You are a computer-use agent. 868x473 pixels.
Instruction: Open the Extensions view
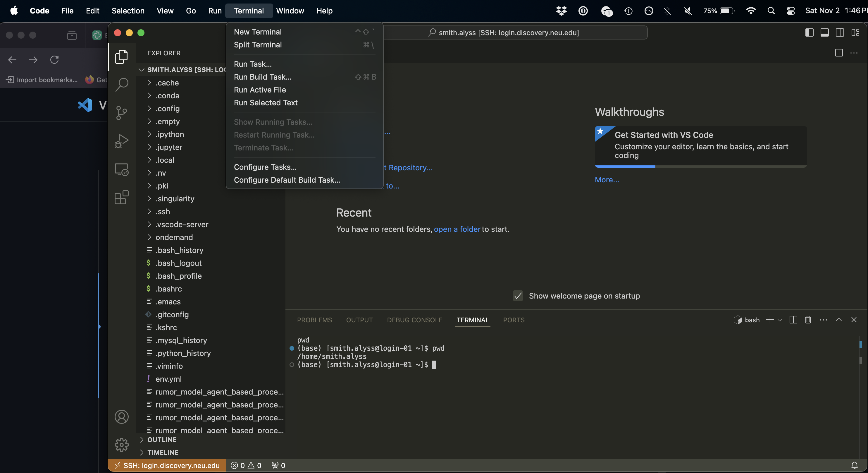click(x=121, y=197)
